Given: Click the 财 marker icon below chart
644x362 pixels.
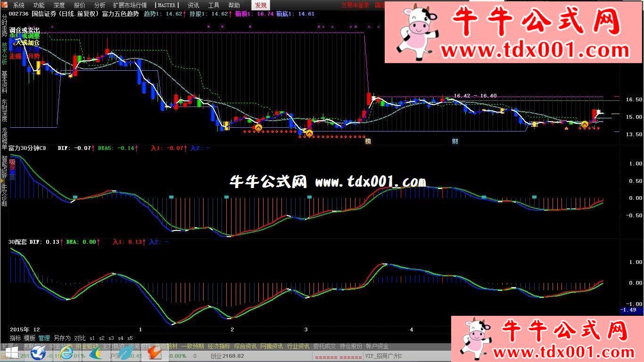Looking at the screenshot, I should click(455, 141).
